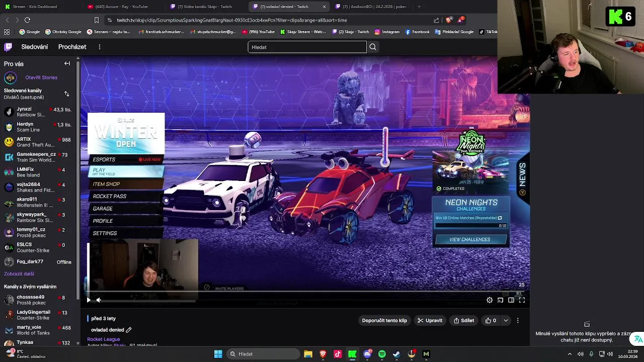The image size is (644, 362).
Task: Click Zobrazit další to show more channels
Action: 19,274
